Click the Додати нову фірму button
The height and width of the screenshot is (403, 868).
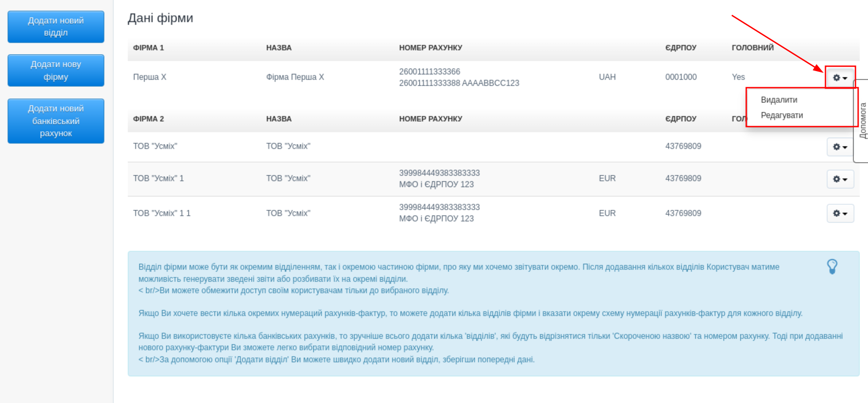pos(56,70)
